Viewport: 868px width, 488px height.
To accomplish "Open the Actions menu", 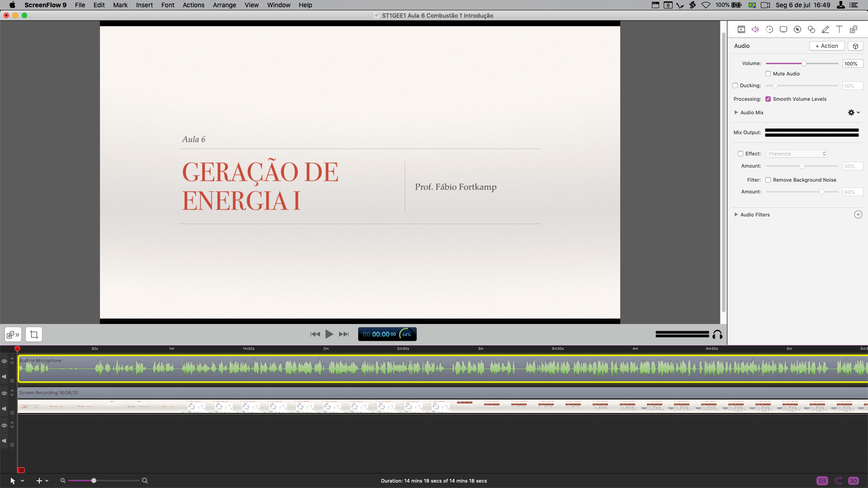I will [193, 5].
